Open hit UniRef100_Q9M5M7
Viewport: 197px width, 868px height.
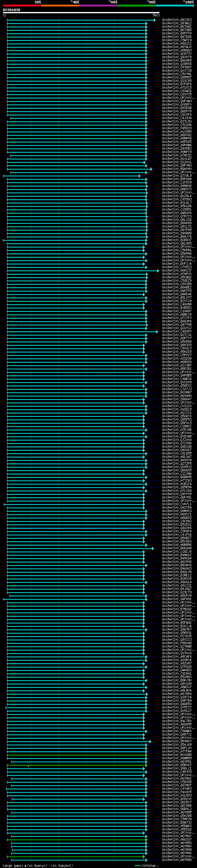pyautogui.click(x=177, y=78)
